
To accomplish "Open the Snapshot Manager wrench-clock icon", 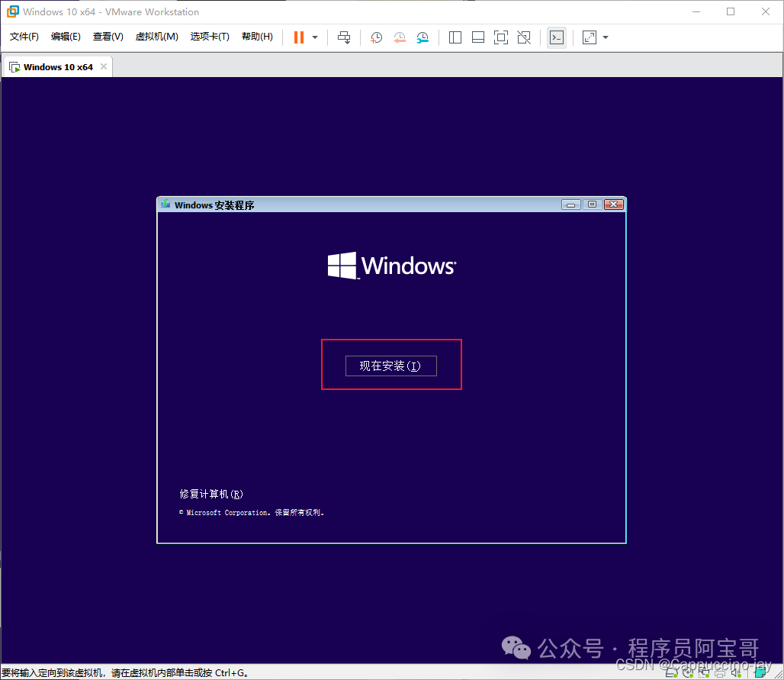I will (x=423, y=37).
